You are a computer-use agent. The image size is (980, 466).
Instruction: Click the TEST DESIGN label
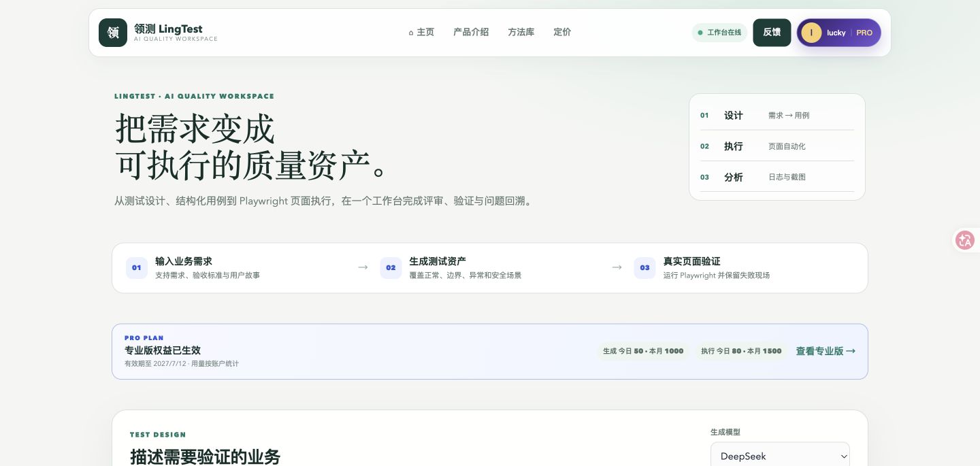point(158,435)
